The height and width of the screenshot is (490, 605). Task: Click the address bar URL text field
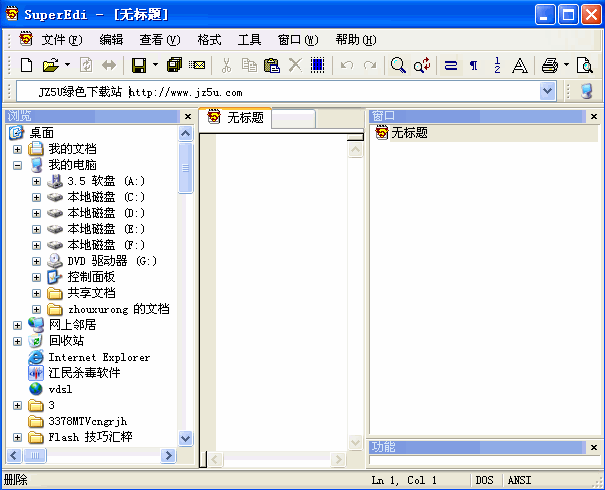[278, 92]
